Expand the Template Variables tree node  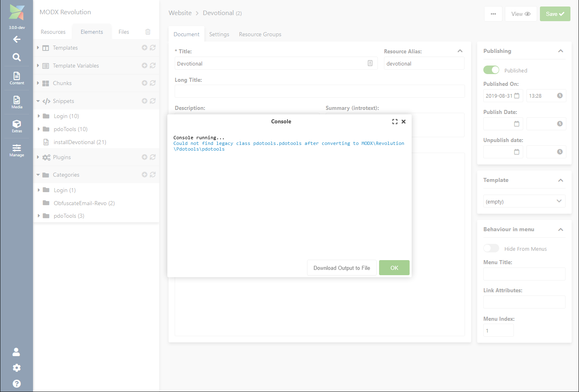[38, 66]
